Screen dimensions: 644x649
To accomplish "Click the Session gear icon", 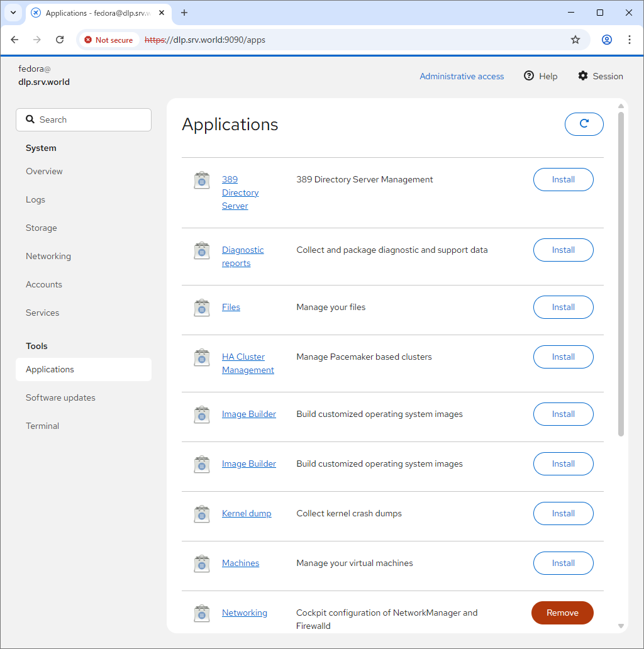I will pos(583,75).
